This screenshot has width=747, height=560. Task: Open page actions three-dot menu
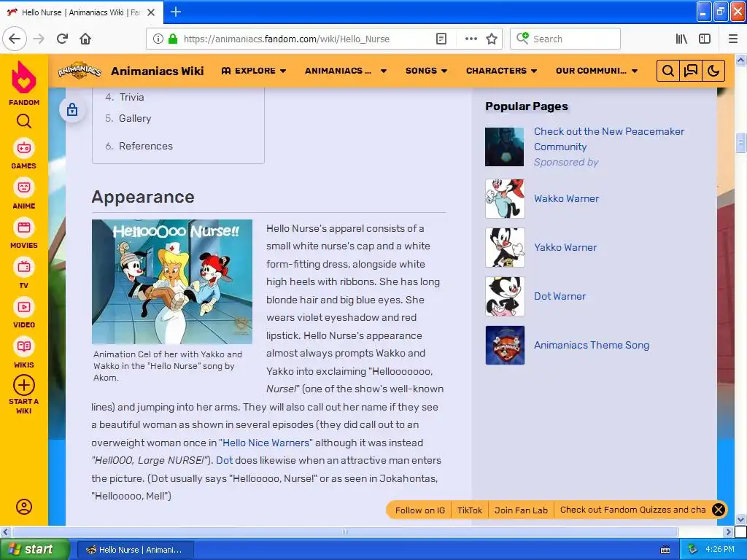pos(471,39)
